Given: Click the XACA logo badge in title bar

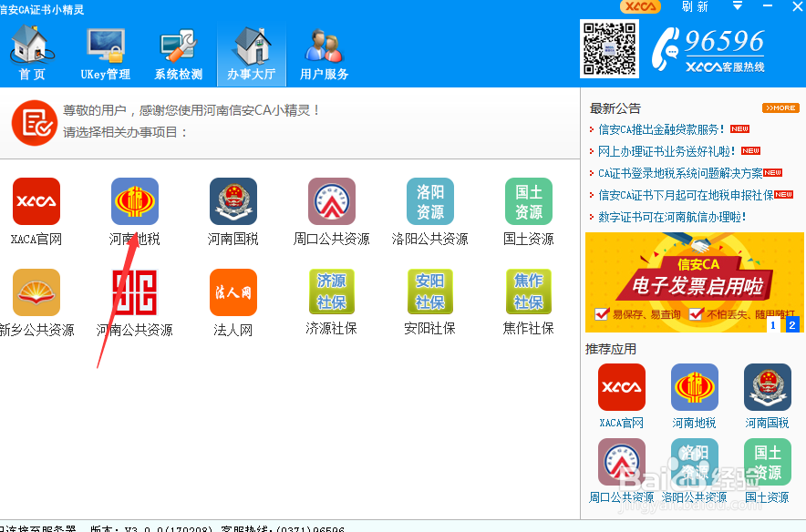Looking at the screenshot, I should point(640,6).
